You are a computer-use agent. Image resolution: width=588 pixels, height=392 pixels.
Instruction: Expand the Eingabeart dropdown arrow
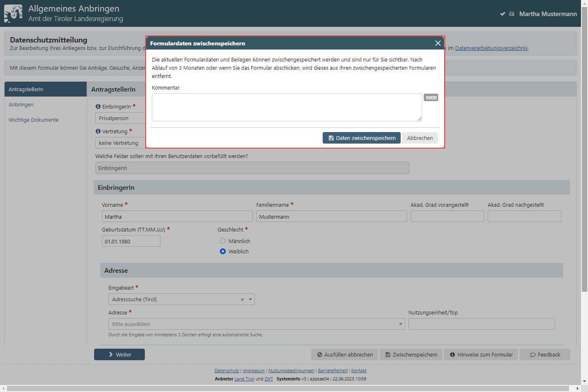pyautogui.click(x=250, y=299)
